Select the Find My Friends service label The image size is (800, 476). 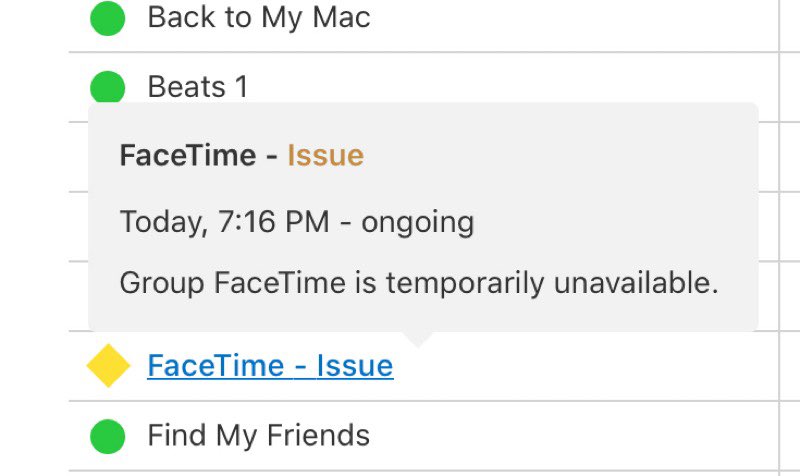(x=259, y=436)
